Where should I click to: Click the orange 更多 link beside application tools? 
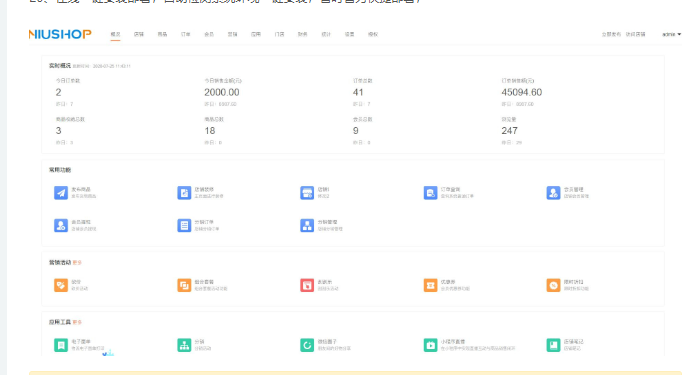[x=77, y=322]
